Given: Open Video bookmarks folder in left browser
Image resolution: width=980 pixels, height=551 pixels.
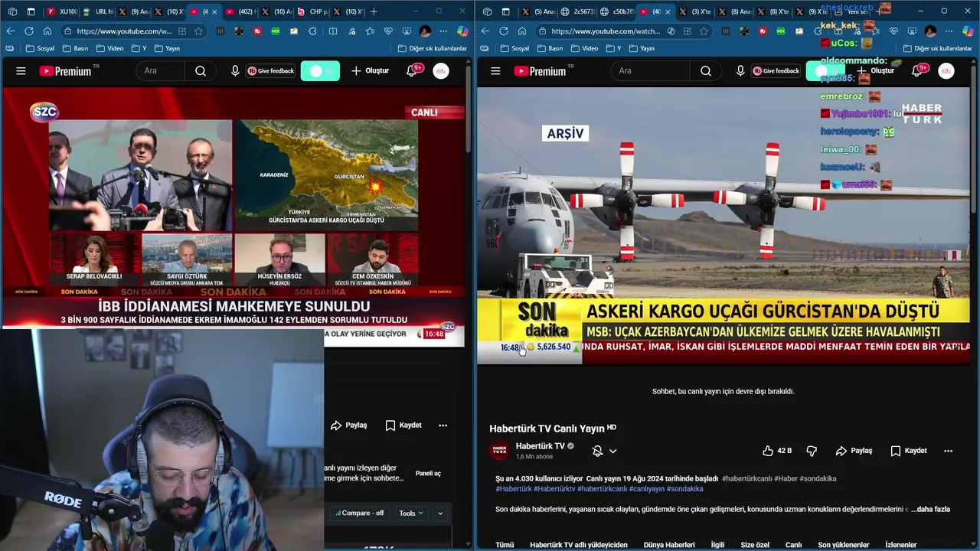Looking at the screenshot, I should [x=109, y=48].
